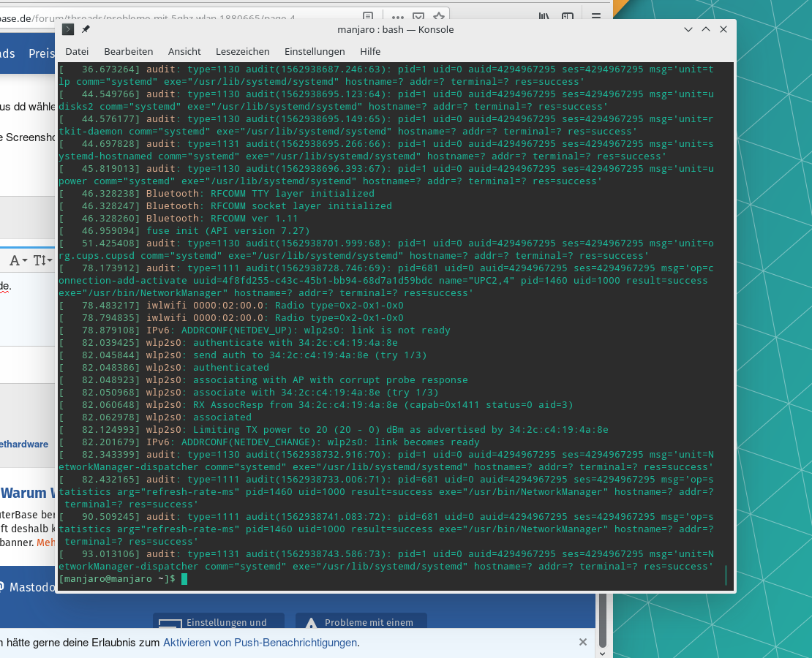Screen dimensions: 812x658
Task: Open the font size A dropdown in editor
Action: click(18, 260)
